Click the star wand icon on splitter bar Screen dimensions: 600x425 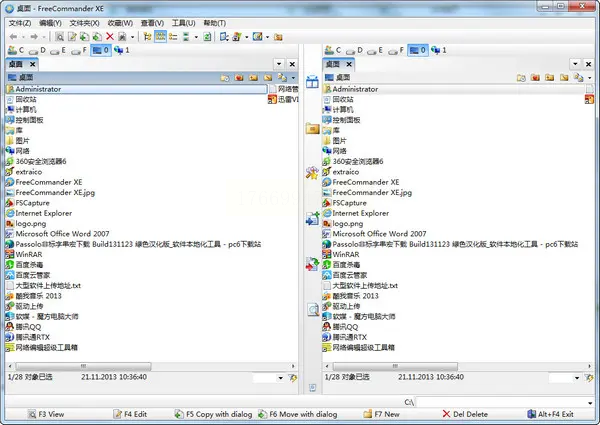click(x=312, y=173)
